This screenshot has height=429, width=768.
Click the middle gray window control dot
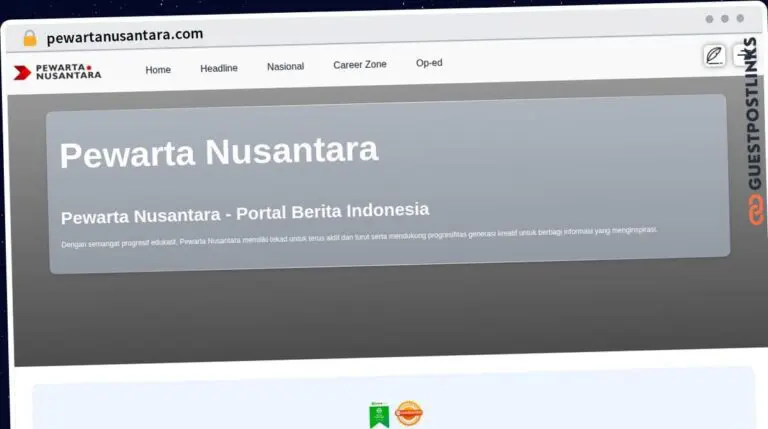click(x=725, y=19)
